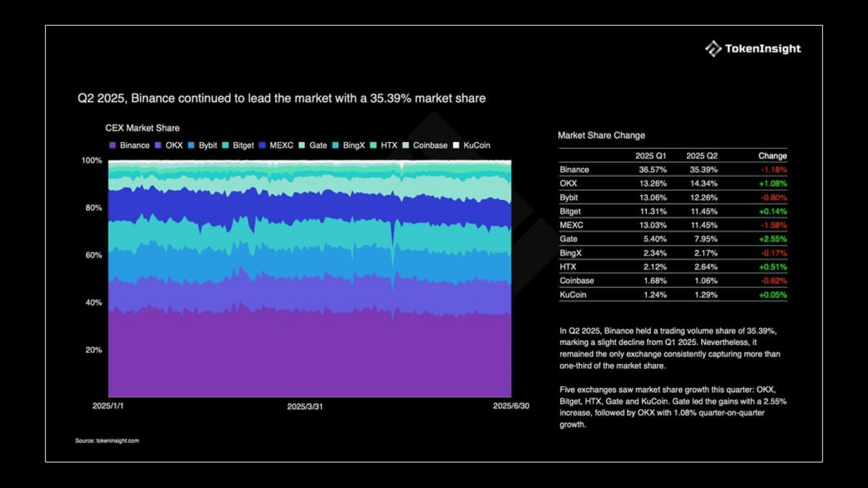Select the Bitget legend swatch
This screenshot has height=488, width=868.
click(225, 145)
